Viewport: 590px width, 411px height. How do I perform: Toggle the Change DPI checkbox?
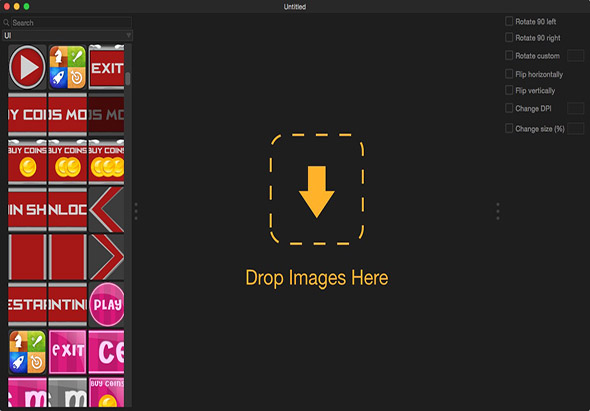[509, 108]
